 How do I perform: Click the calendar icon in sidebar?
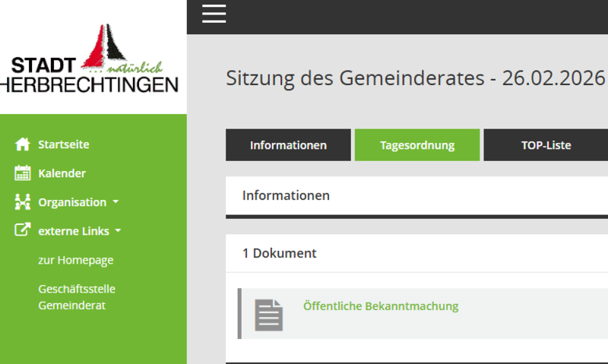click(22, 173)
